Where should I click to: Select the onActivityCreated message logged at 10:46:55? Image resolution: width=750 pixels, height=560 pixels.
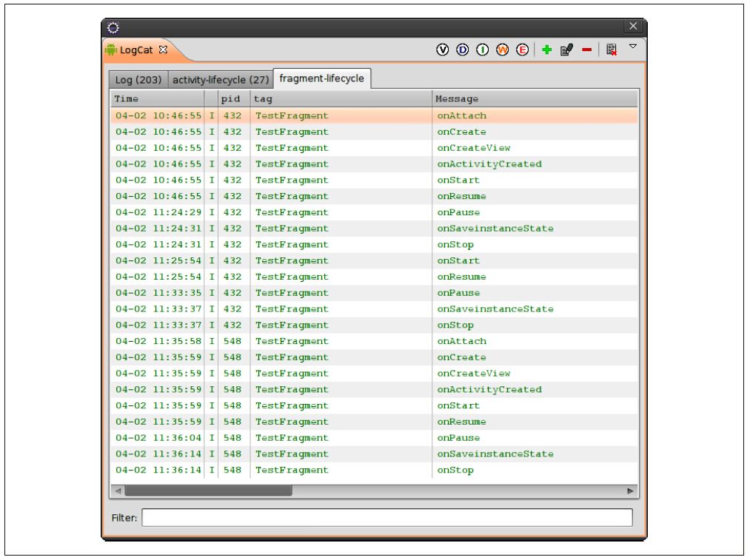pyautogui.click(x=489, y=164)
